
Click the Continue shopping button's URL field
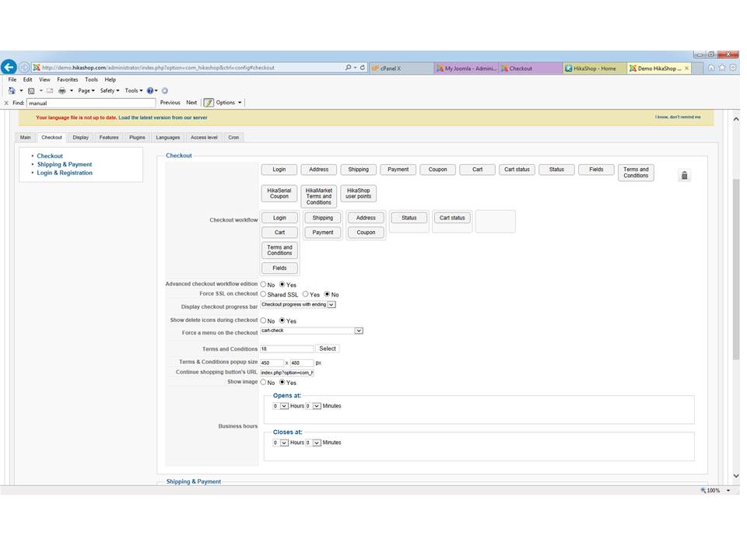coord(286,373)
